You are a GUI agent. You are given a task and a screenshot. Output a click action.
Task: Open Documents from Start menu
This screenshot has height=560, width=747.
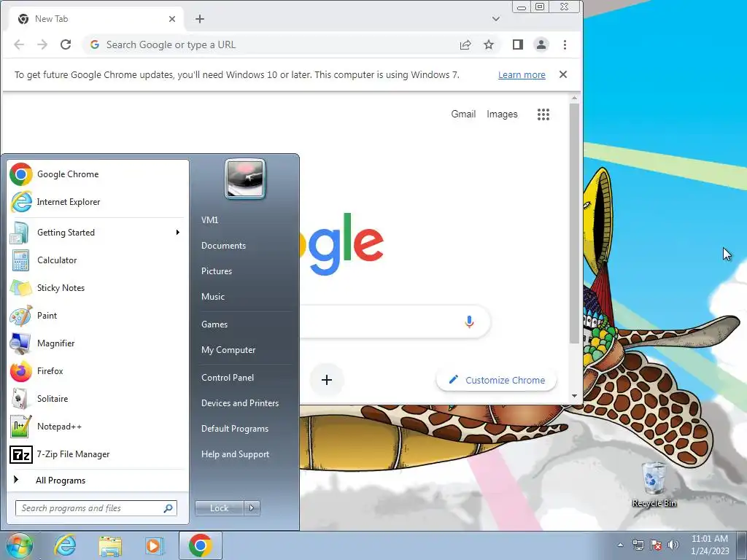223,246
